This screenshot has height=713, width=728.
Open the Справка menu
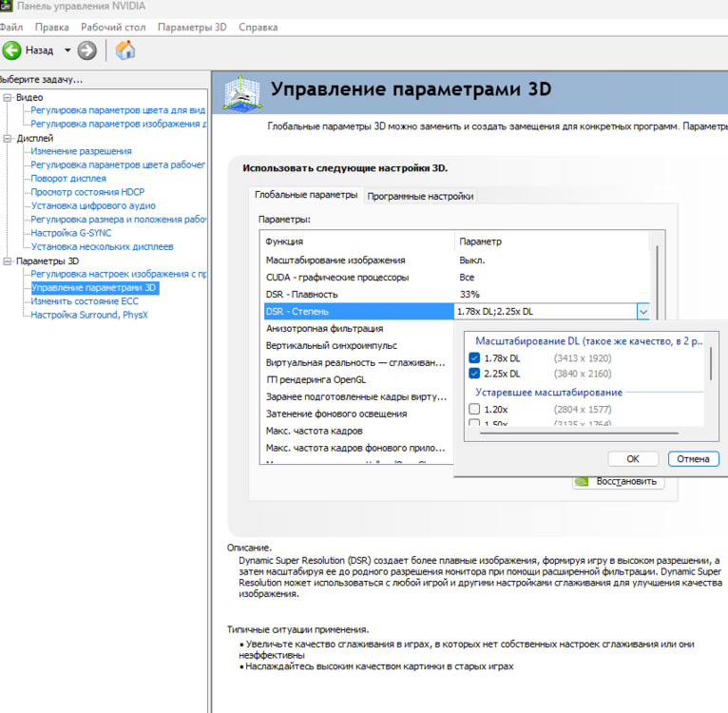click(x=259, y=28)
